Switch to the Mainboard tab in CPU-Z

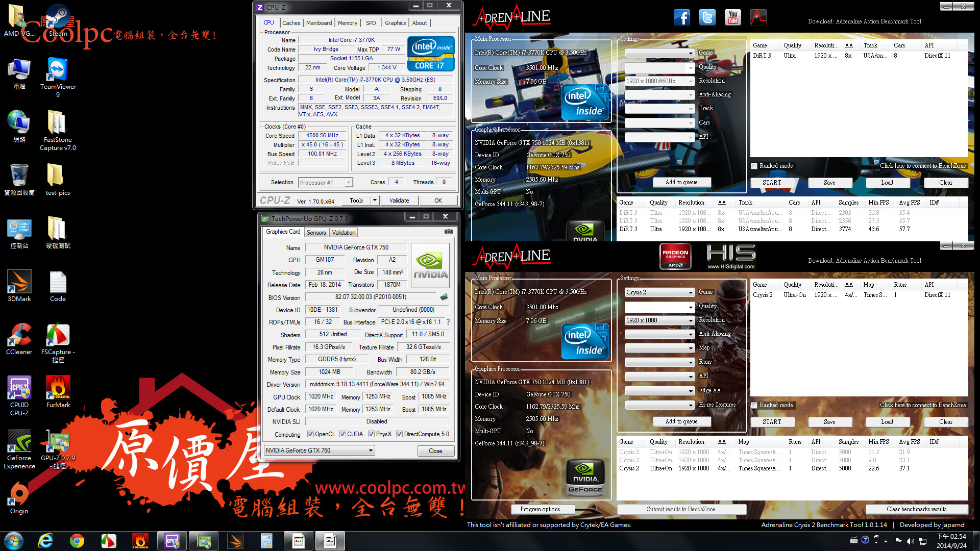[319, 23]
